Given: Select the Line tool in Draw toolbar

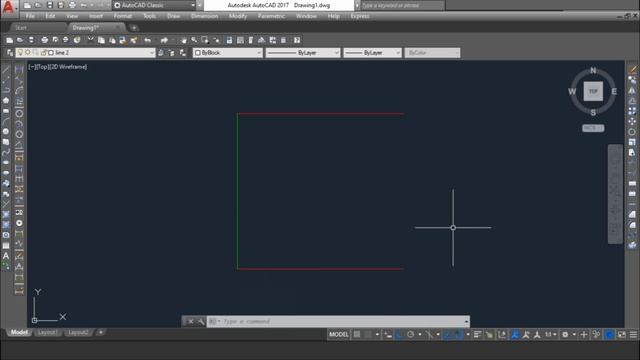Looking at the screenshot, I should 6,69.
